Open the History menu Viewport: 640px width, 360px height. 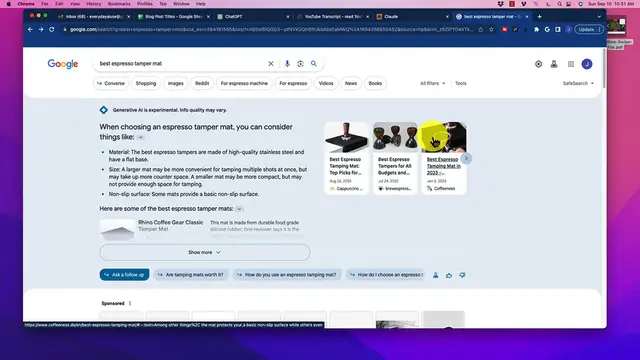coord(93,4)
